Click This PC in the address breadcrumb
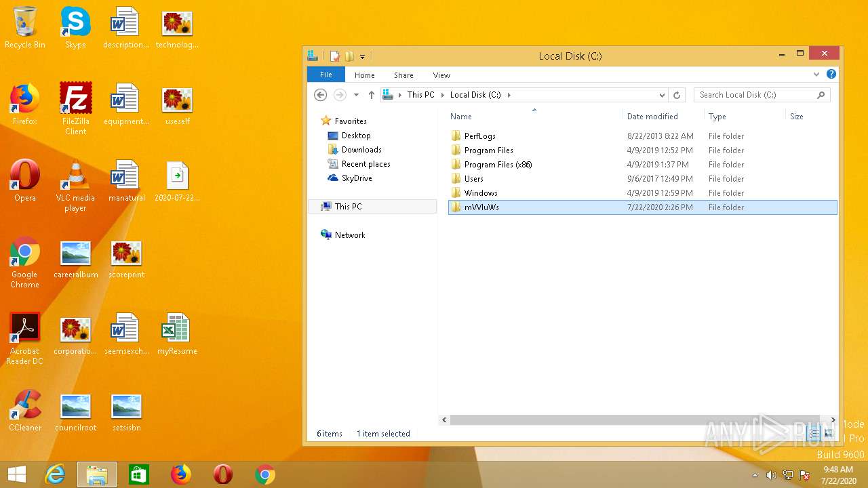Screen dimensions: 868x488 pyautogui.click(x=420, y=95)
